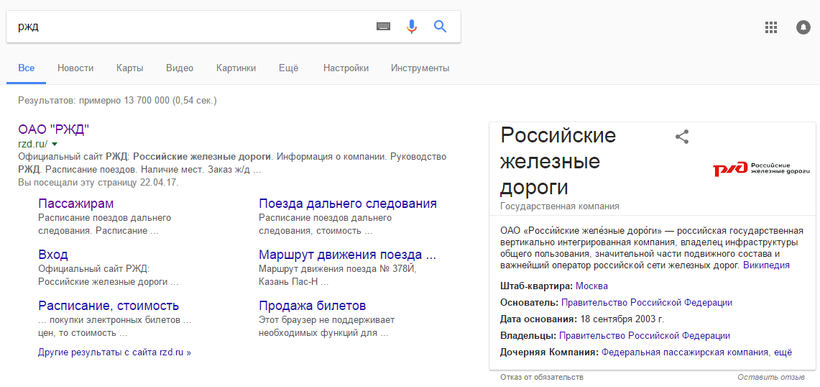Open the Google apps grid icon
Image resolution: width=820 pixels, height=387 pixels.
pyautogui.click(x=771, y=27)
